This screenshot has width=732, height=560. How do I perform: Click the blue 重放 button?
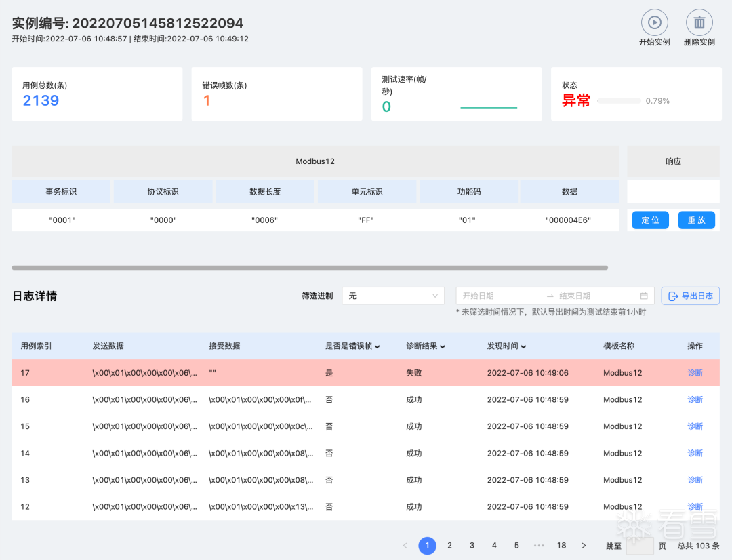click(x=697, y=220)
